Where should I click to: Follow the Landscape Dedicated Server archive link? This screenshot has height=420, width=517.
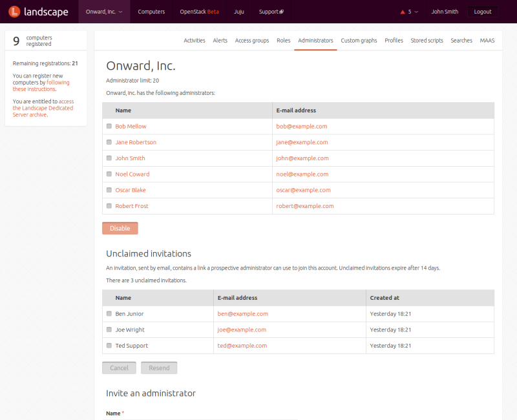pos(43,108)
